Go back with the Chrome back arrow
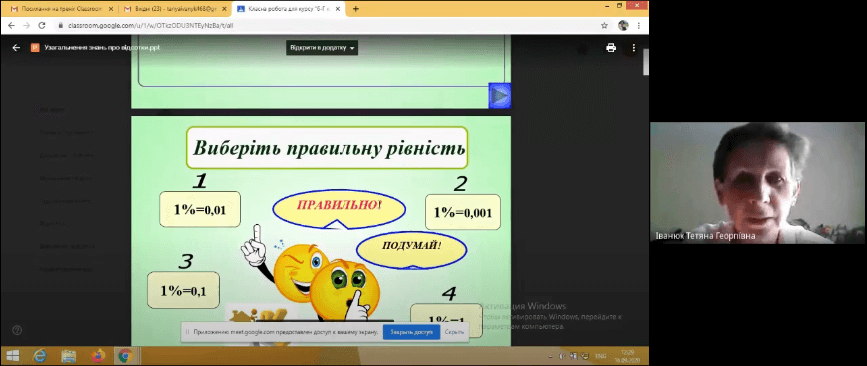The height and width of the screenshot is (366, 867). click(11, 25)
